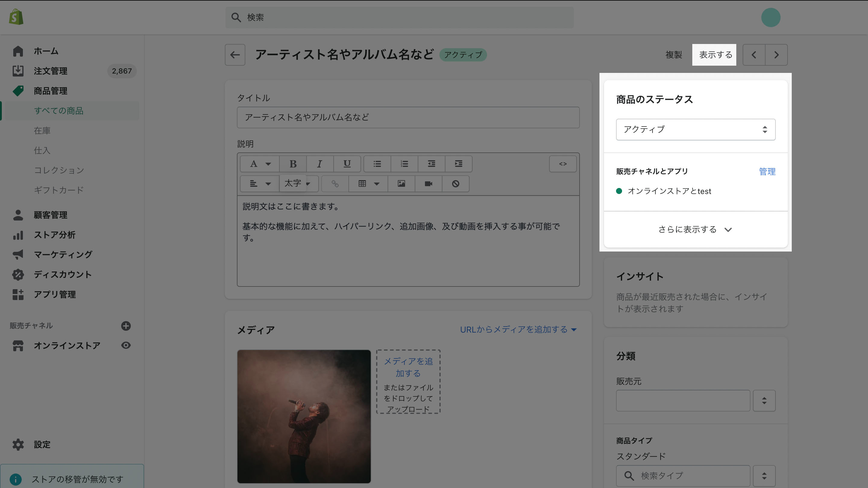Screen dimensions: 868x488
Task: Click the 検索 top search field
Action: coord(399,17)
